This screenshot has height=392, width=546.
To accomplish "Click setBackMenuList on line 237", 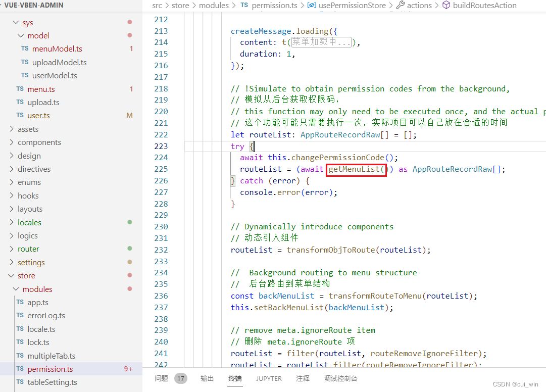I will tap(289, 308).
